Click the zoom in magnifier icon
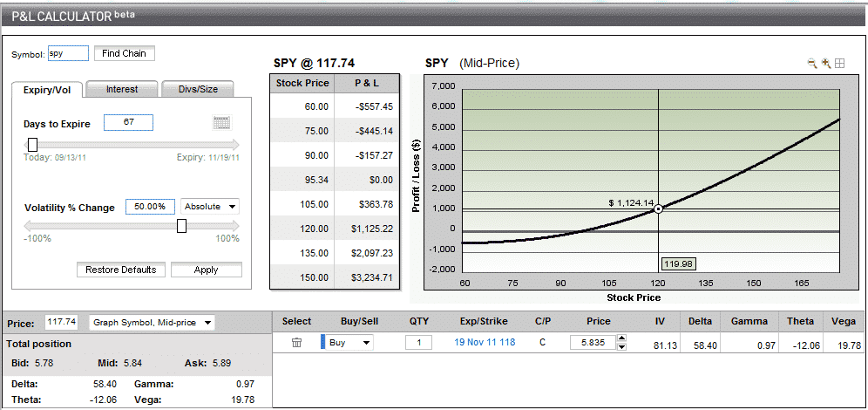Screen dimensions: 868x410 click(826, 63)
